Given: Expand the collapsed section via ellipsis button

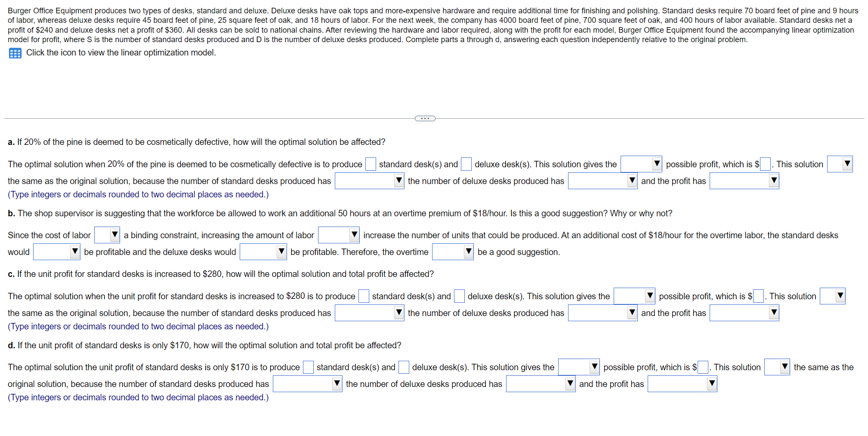Looking at the screenshot, I should 425,118.
